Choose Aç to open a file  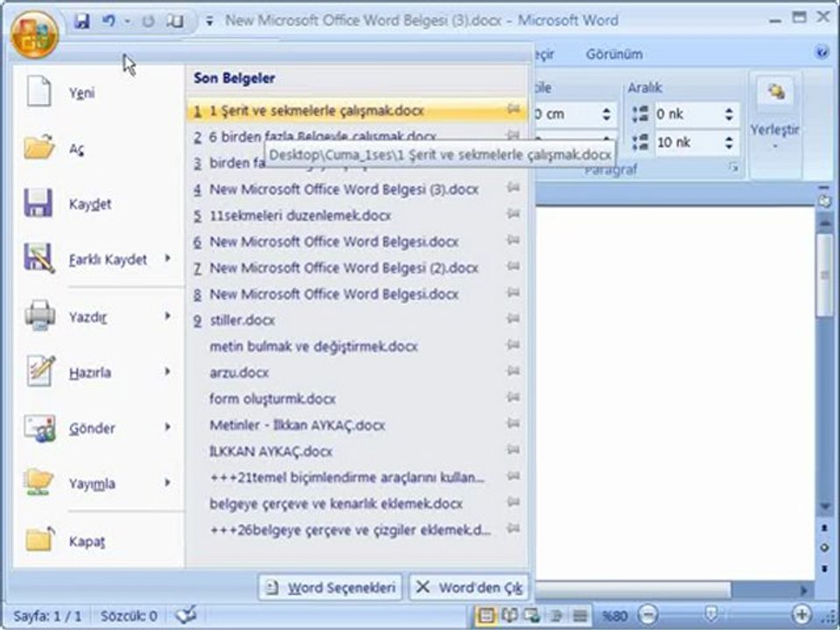(99, 149)
